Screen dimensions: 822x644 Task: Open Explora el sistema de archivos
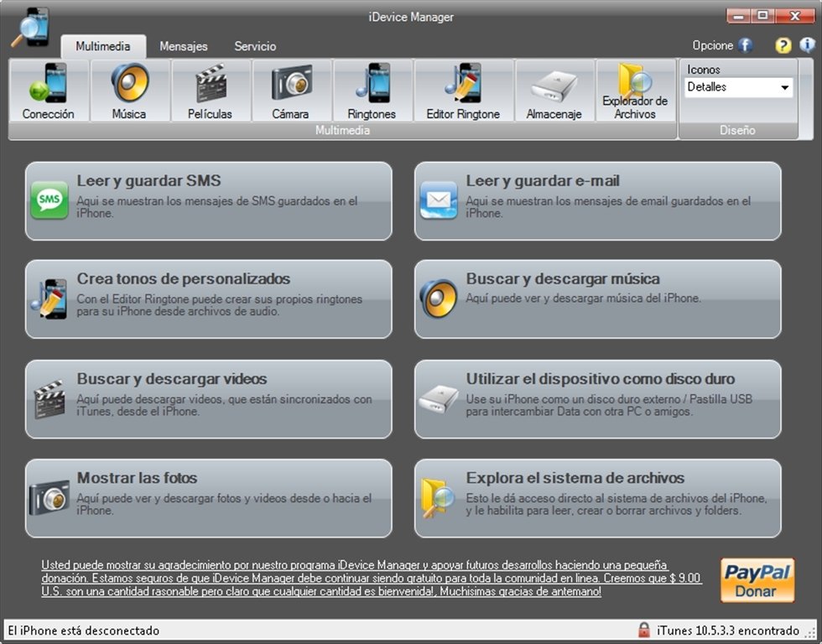597,498
